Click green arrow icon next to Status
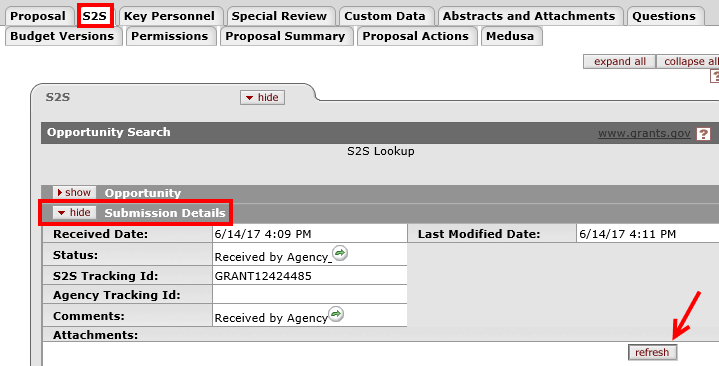Image resolution: width=719 pixels, height=366 pixels. pyautogui.click(x=340, y=253)
